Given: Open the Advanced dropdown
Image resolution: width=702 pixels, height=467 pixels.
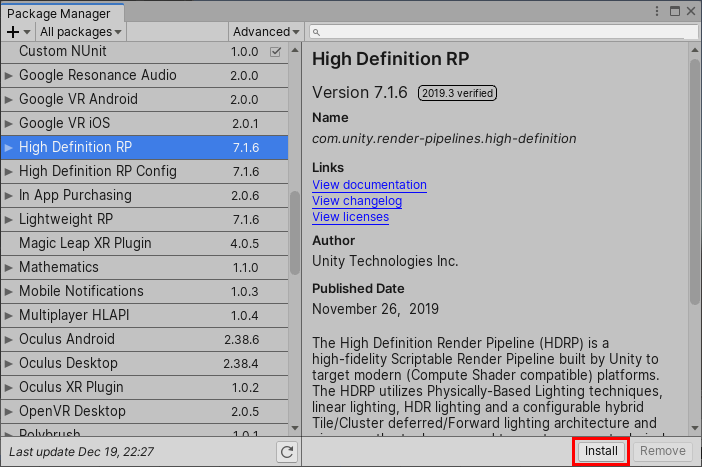Looking at the screenshot, I should point(265,32).
